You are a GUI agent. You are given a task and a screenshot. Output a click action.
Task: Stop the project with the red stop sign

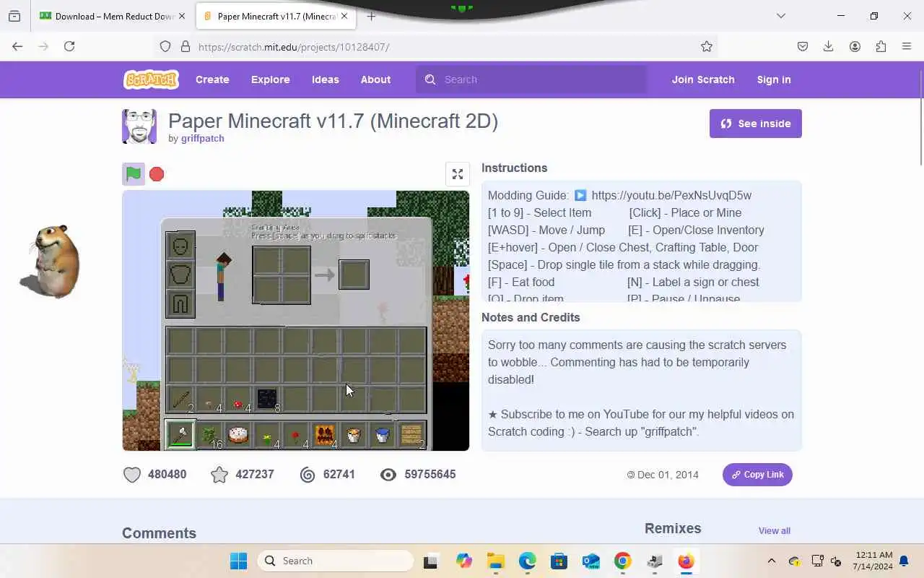[x=157, y=174]
